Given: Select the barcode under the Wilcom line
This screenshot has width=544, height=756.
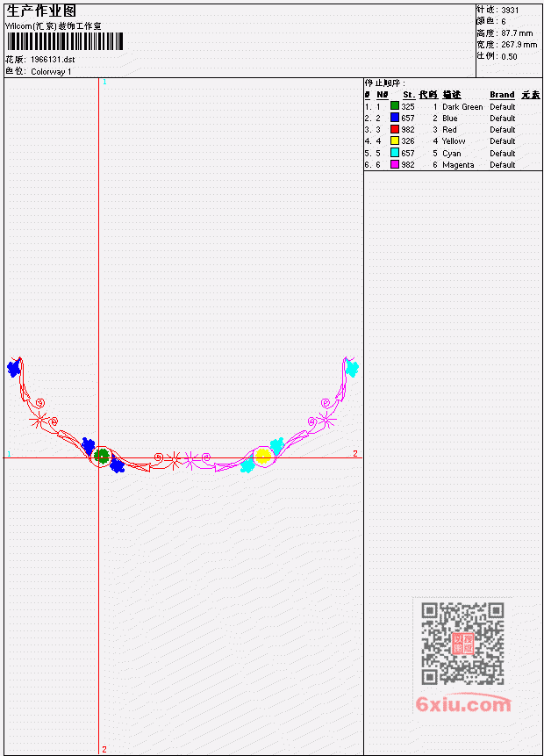Looking at the screenshot, I should [65, 41].
